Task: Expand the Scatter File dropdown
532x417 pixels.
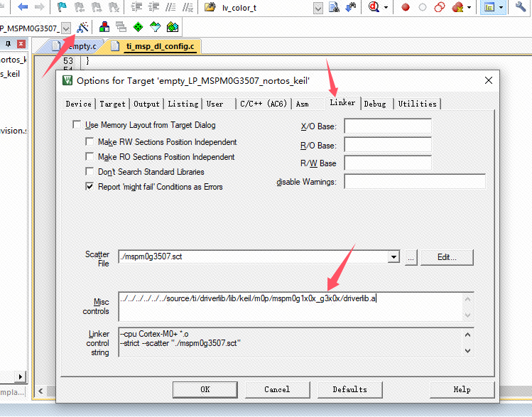Action: click(x=393, y=257)
